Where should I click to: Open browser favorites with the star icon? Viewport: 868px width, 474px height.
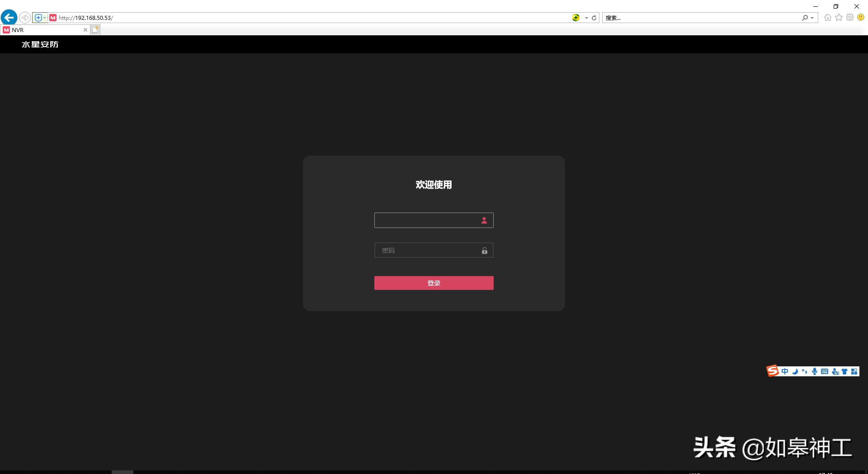click(x=839, y=18)
